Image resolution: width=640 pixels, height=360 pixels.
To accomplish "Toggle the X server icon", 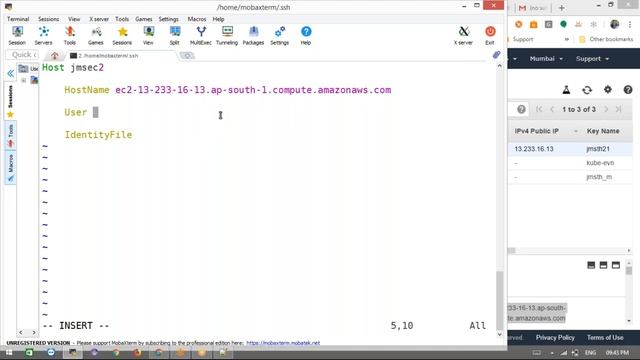I will pyautogui.click(x=463, y=35).
